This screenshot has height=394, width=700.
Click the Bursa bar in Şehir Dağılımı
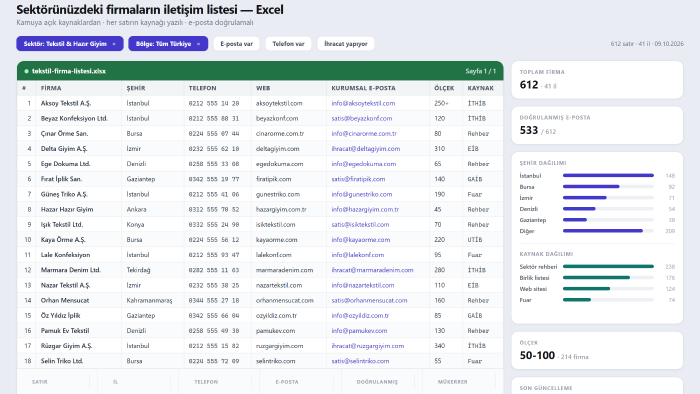591,187
